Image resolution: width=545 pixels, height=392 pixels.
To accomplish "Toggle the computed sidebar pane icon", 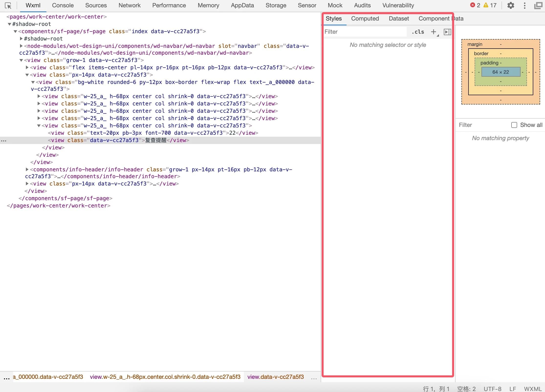I will [x=447, y=32].
